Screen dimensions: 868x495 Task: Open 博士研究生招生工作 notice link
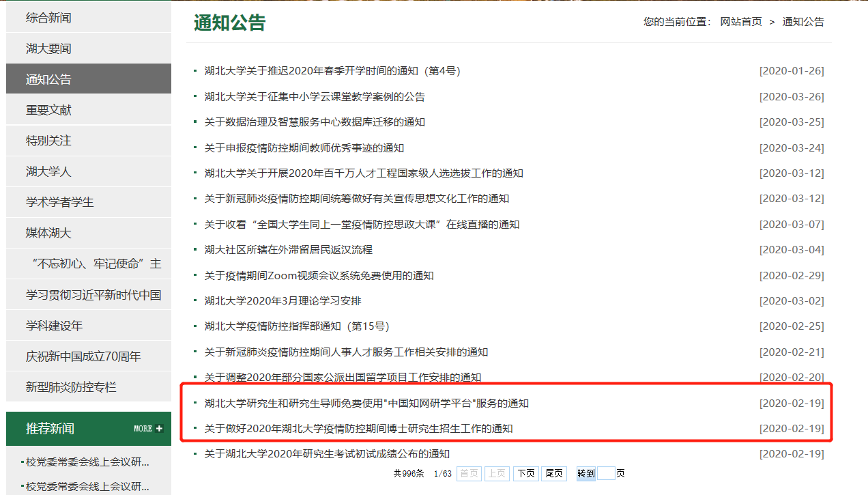click(x=358, y=429)
